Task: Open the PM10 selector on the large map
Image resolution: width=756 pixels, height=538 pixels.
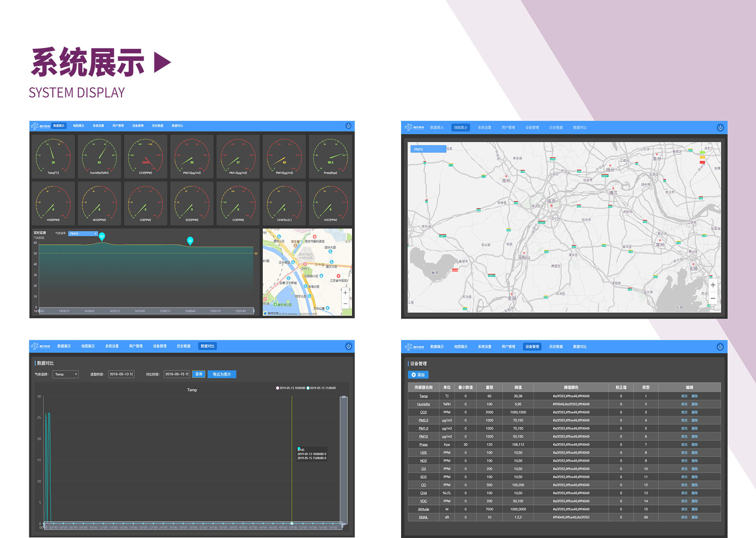Action: point(428,149)
